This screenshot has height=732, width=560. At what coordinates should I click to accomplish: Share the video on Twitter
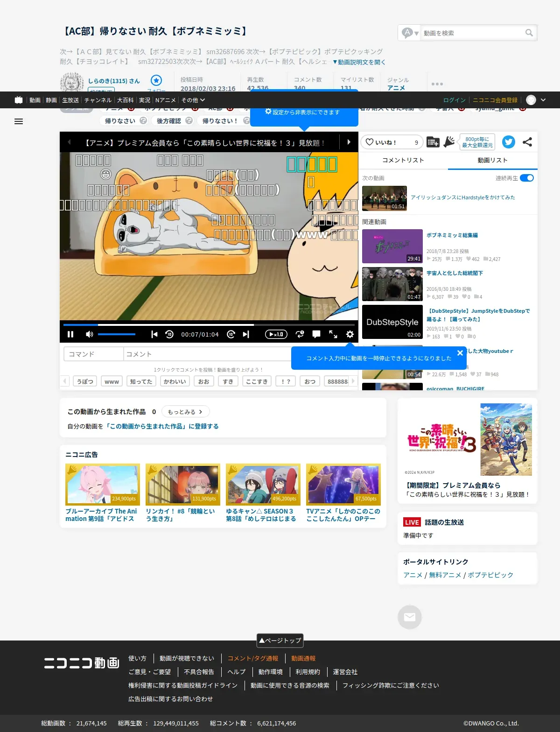click(509, 142)
